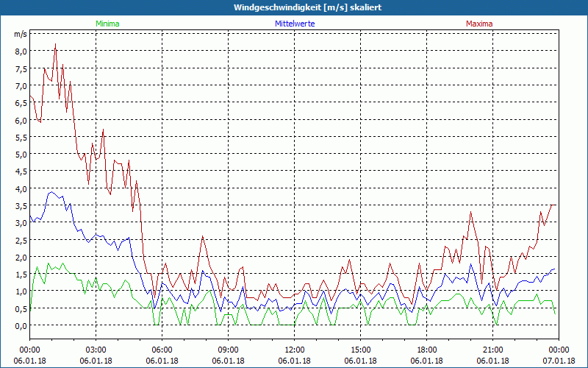The image size is (588, 368).
Task: Click the 06:00 time axis label
Action: 162,350
